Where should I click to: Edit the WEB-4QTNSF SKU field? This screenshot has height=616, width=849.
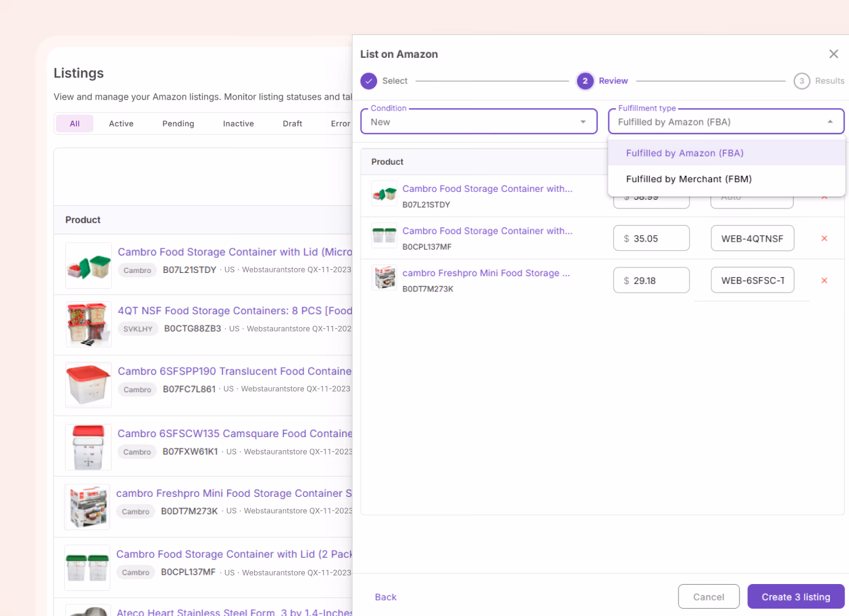coord(752,239)
